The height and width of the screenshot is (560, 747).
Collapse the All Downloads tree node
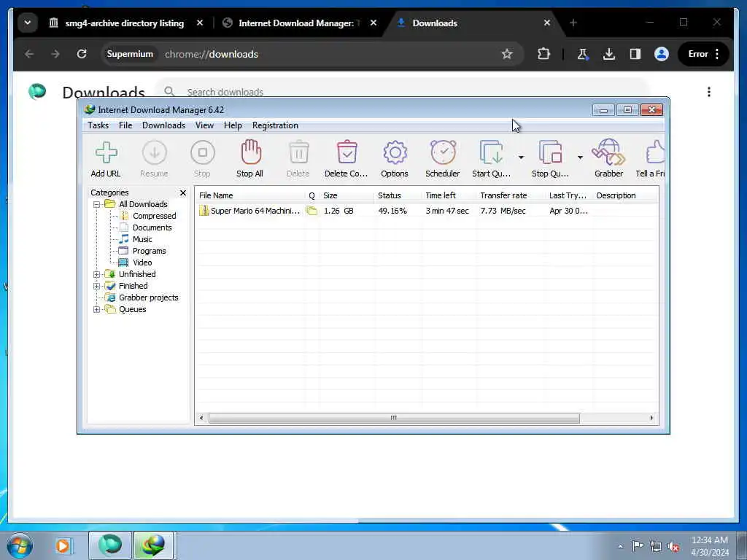[97, 204]
